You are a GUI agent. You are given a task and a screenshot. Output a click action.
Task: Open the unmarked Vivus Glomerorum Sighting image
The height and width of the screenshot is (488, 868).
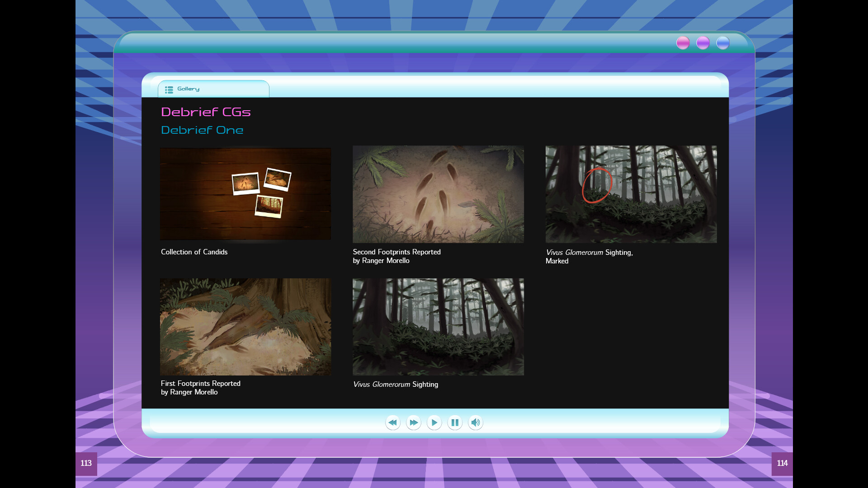coord(438,327)
